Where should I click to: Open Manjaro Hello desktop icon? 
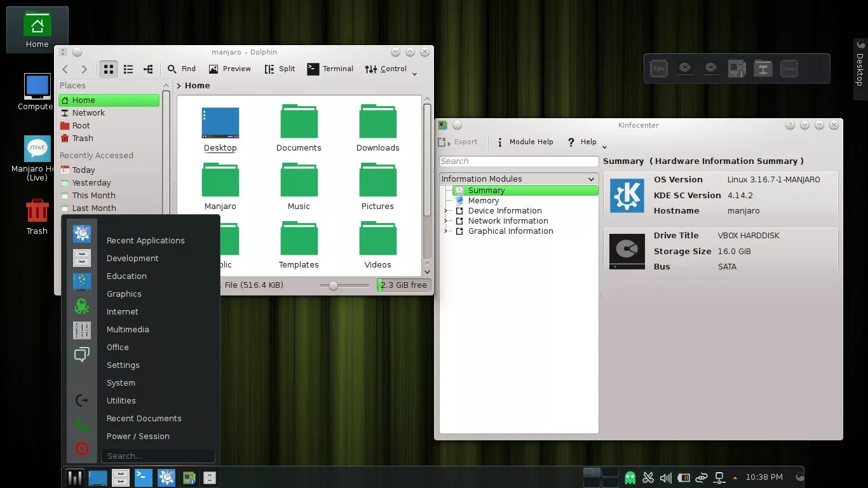point(37,158)
